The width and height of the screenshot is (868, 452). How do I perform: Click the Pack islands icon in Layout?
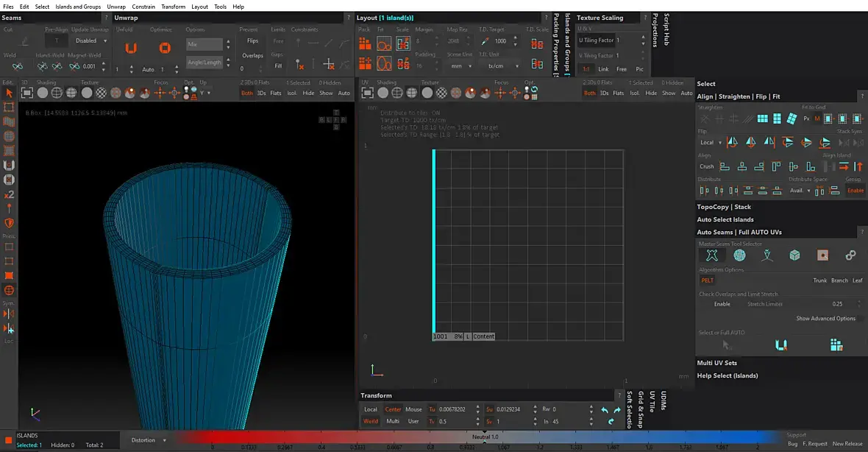coord(364,44)
